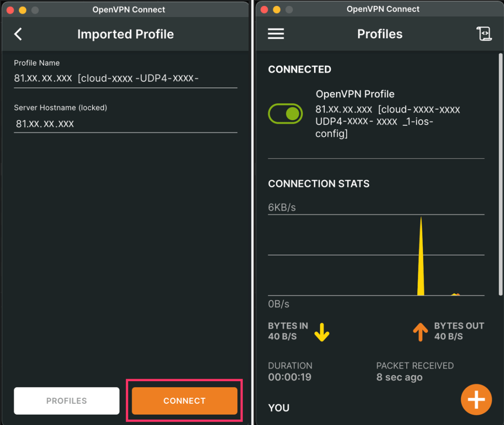Click the OpenVPN Profile label

click(355, 94)
